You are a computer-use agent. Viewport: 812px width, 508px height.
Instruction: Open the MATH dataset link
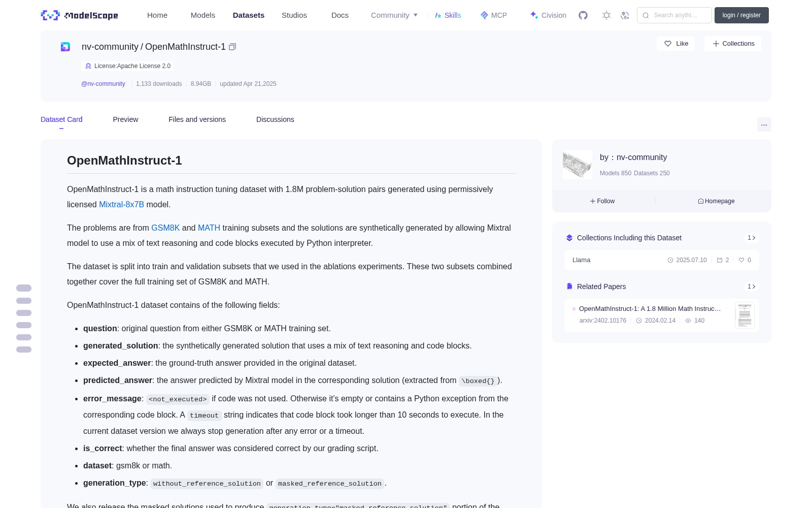209,228
